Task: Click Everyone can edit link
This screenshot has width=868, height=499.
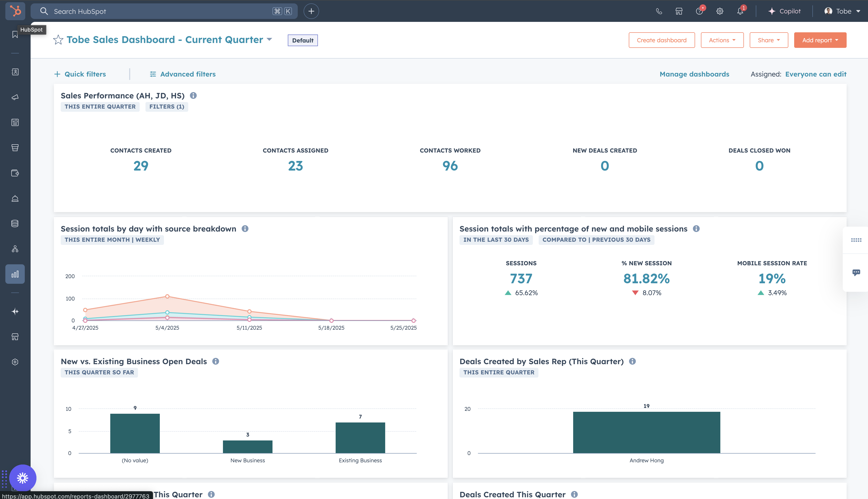Action: click(816, 74)
